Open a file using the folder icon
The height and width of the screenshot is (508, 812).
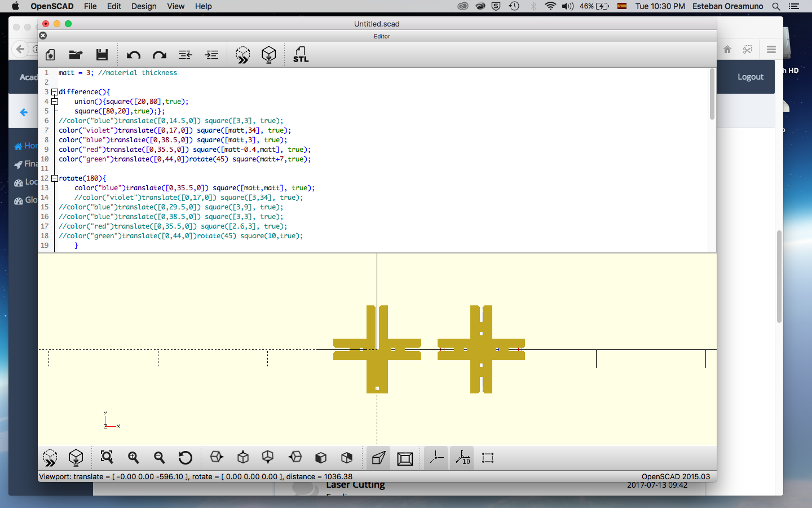[x=76, y=55]
